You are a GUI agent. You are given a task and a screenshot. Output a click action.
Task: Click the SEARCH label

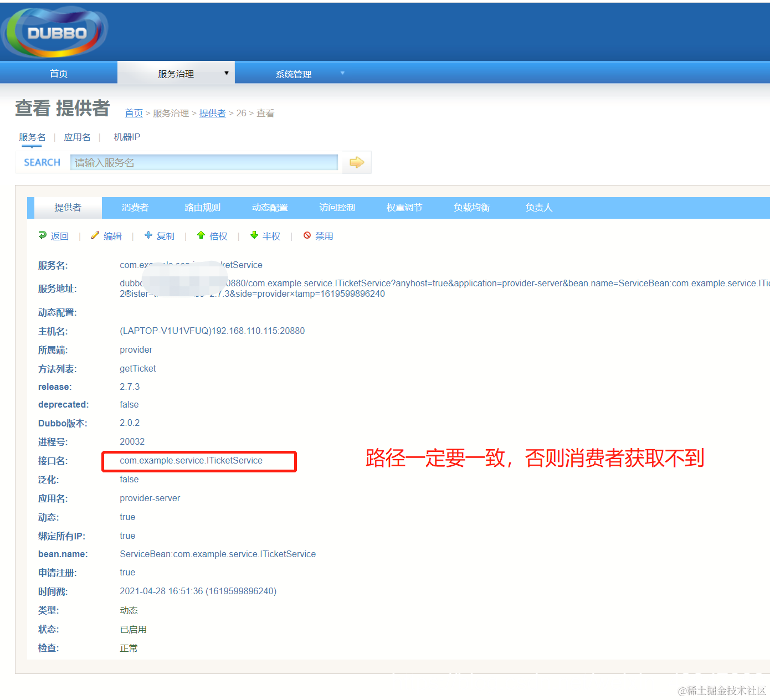point(42,162)
